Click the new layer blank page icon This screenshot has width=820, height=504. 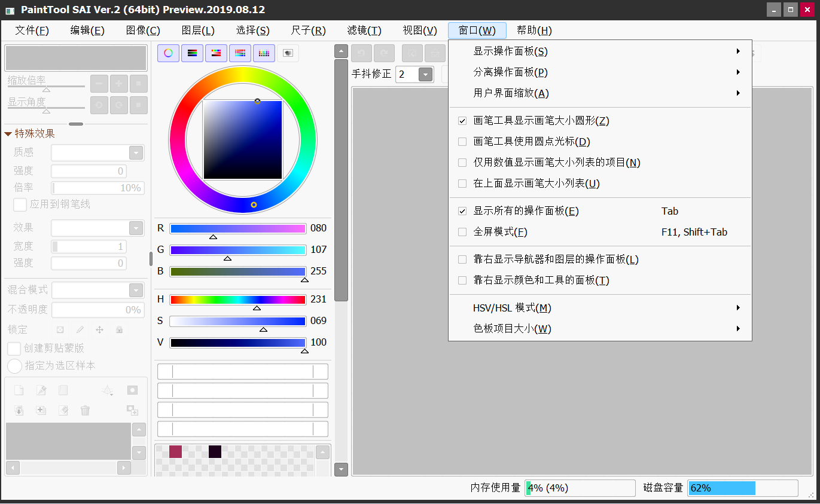tap(19, 390)
